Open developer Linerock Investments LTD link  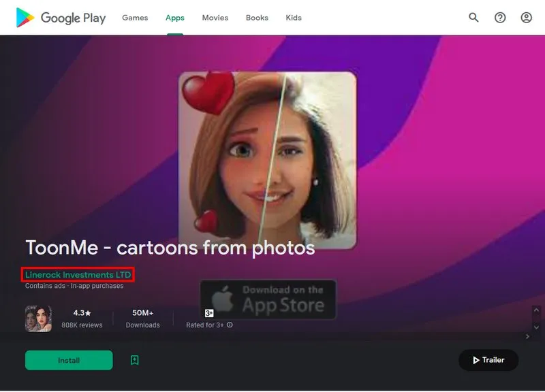click(x=78, y=275)
